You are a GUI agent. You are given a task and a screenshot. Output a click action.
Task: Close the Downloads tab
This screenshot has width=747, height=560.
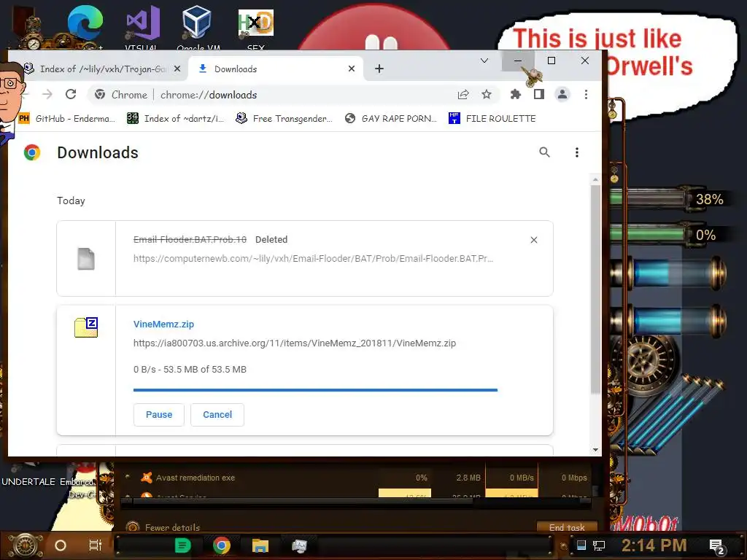pos(352,69)
